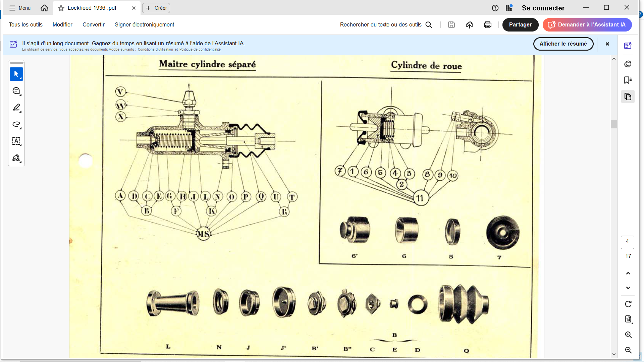Open Tous les outils menu
644x362 pixels.
(26, 25)
